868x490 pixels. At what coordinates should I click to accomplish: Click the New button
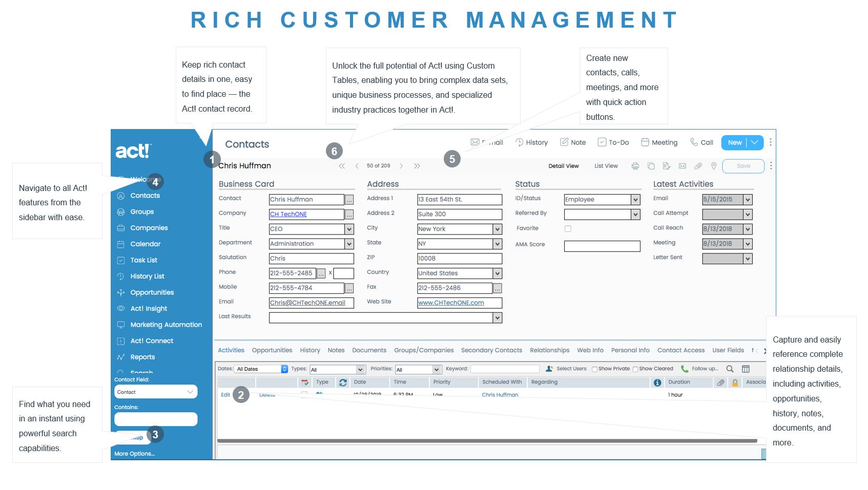[735, 142]
